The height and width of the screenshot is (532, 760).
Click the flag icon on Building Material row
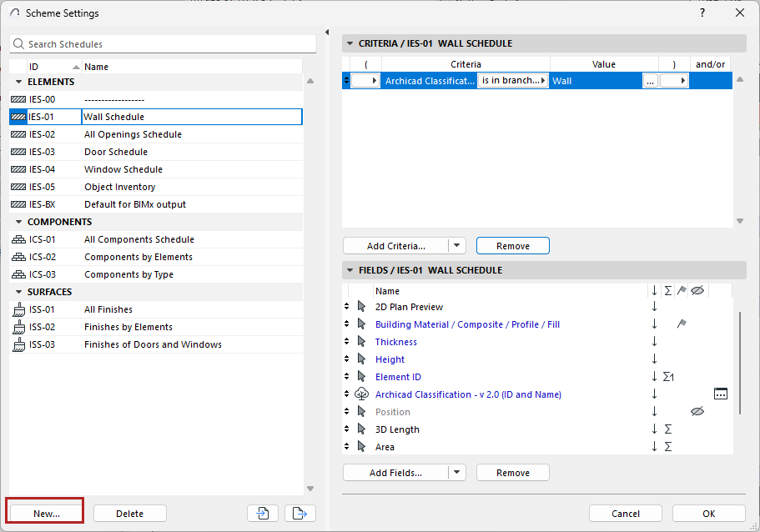click(x=682, y=324)
